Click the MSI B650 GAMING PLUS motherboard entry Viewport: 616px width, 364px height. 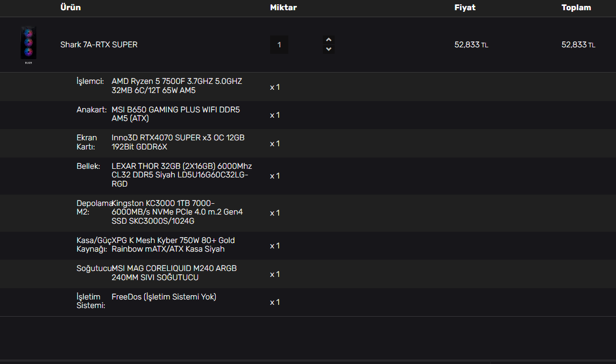click(175, 114)
